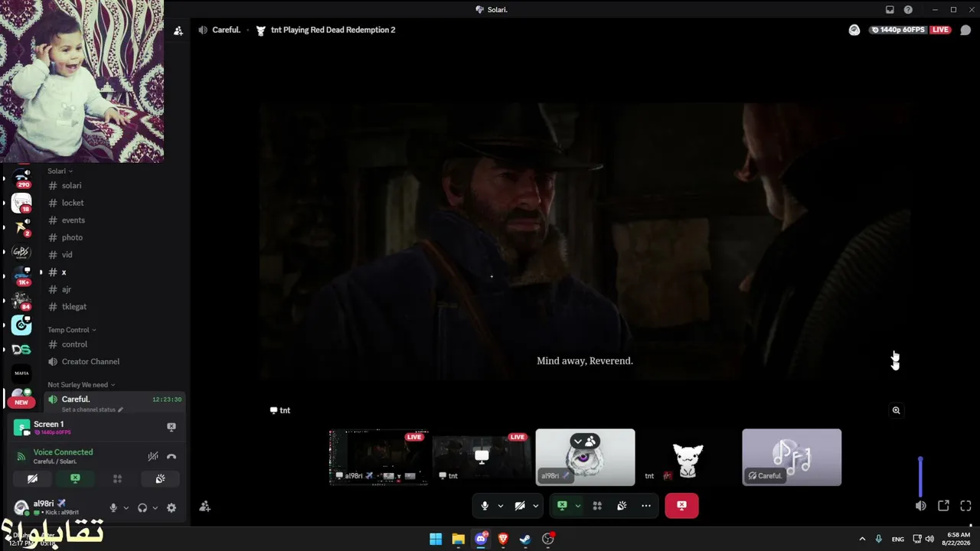Image resolution: width=980 pixels, height=551 pixels.
Task: Open the inbox icon in the title bar
Action: pyautogui.click(x=890, y=10)
